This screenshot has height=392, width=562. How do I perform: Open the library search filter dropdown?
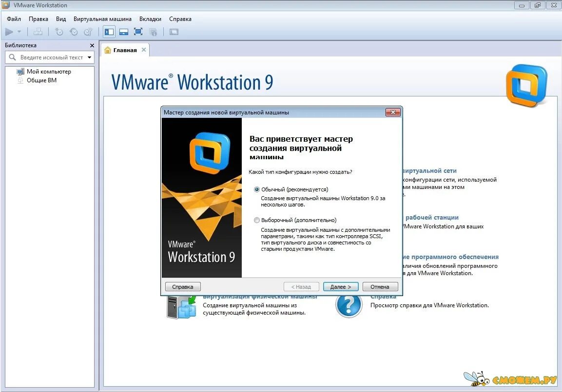(90, 57)
